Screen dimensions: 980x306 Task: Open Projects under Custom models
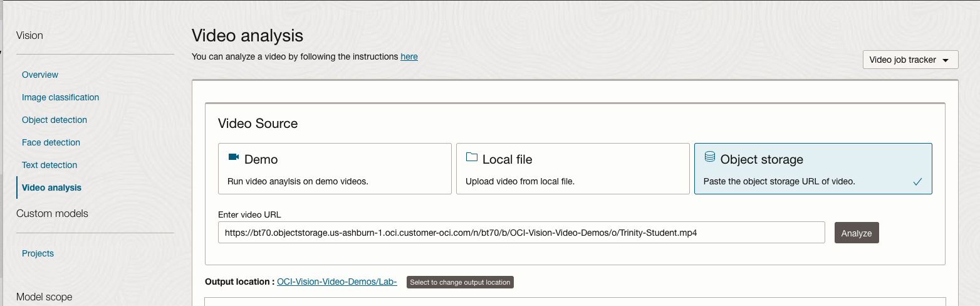pyautogui.click(x=38, y=253)
